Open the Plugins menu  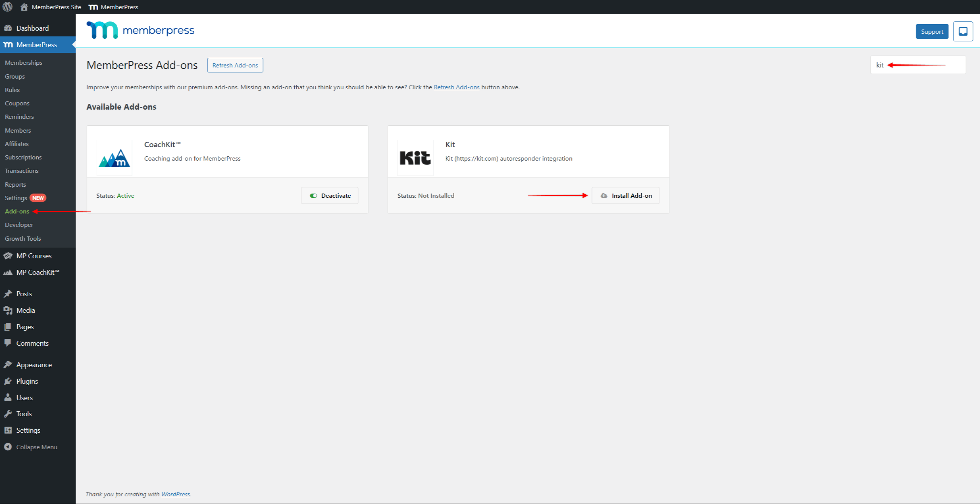point(27,381)
